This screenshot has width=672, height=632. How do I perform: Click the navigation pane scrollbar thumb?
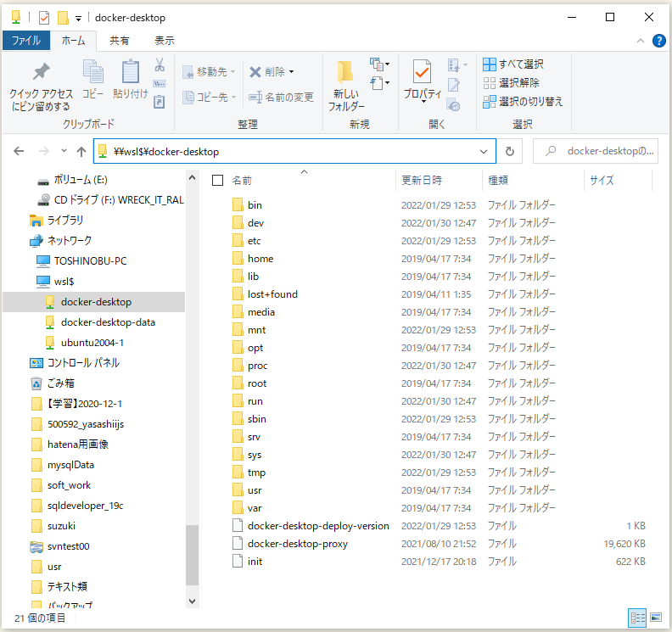click(192, 555)
